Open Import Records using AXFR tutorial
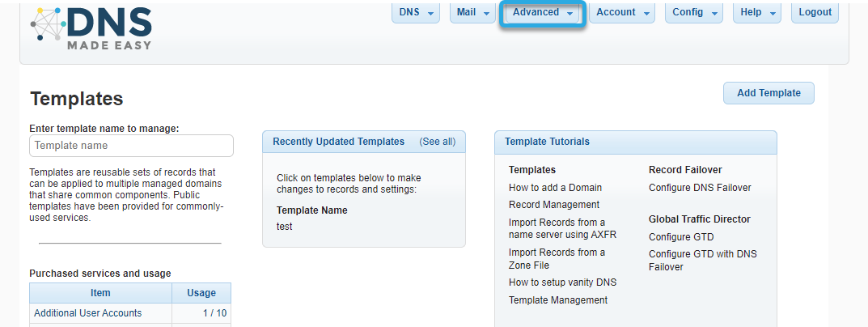Viewport: 868px width, 327px height. (x=562, y=228)
